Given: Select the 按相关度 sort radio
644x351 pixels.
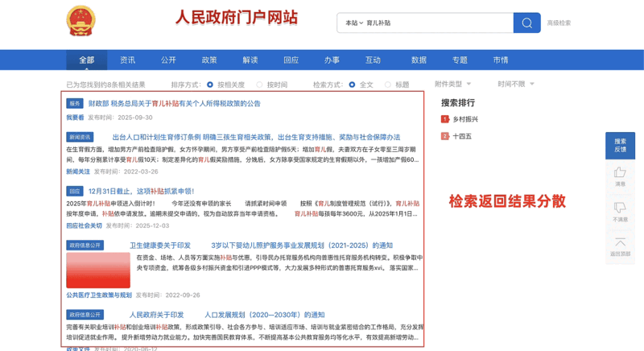Looking at the screenshot, I should (210, 85).
